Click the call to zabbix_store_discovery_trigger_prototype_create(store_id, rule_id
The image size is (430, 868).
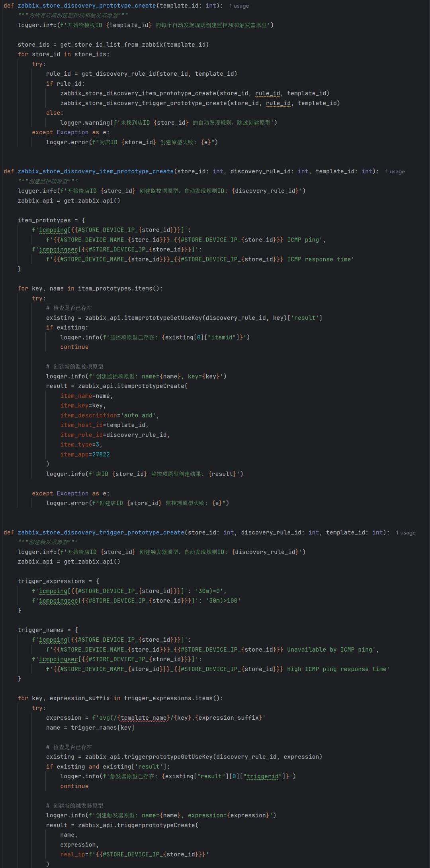[200, 103]
